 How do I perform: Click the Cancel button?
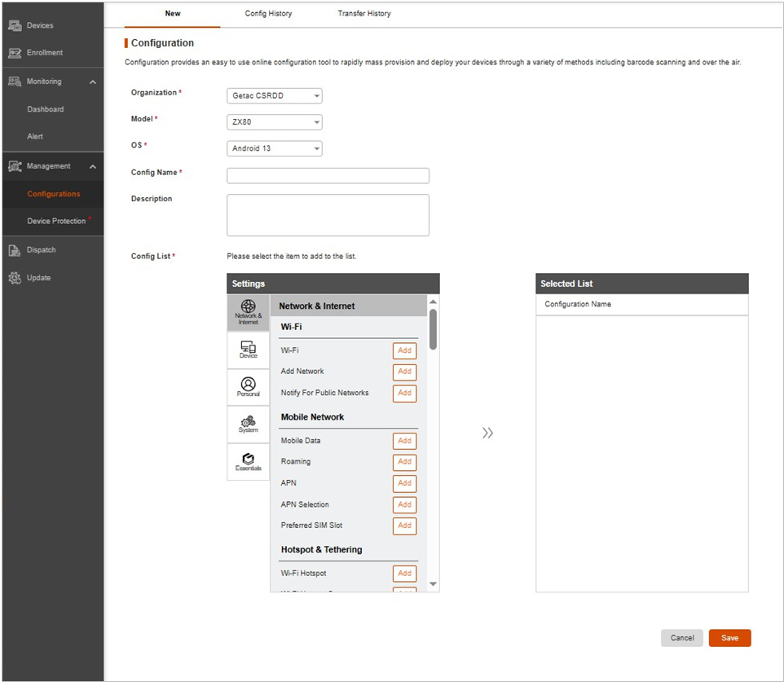coord(681,638)
